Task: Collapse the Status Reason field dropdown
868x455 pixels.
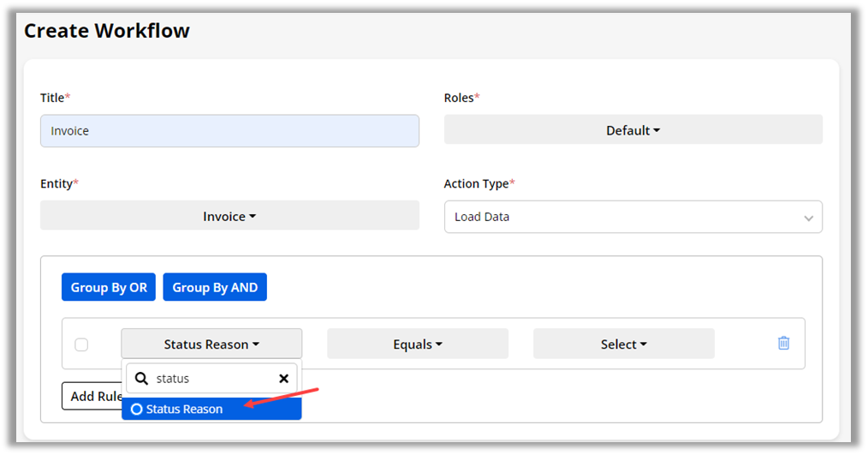Action: [x=211, y=344]
